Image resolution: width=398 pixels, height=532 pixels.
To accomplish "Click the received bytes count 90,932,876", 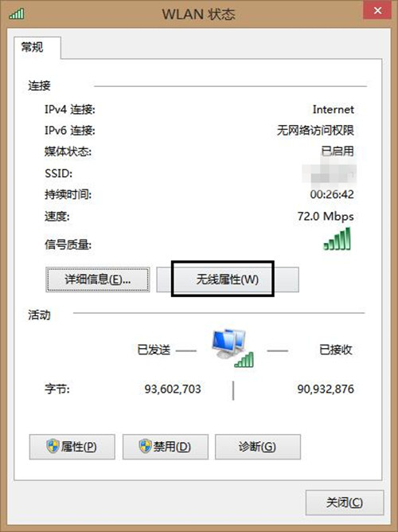I will pyautogui.click(x=326, y=389).
